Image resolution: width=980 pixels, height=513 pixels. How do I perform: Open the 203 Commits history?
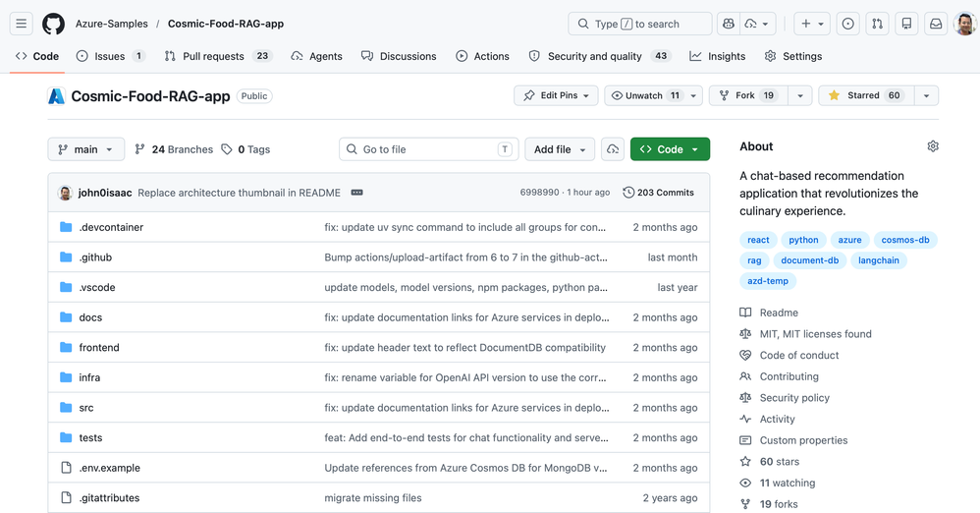pos(659,193)
